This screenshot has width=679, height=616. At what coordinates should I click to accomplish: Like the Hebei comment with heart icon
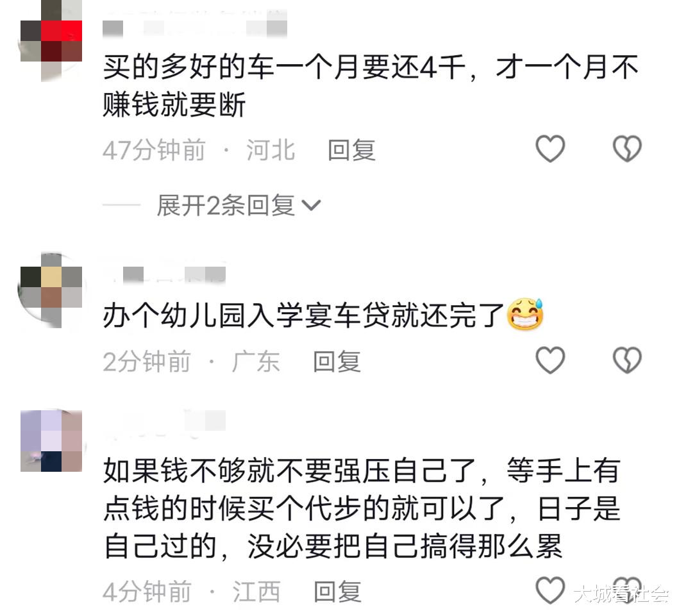(550, 149)
